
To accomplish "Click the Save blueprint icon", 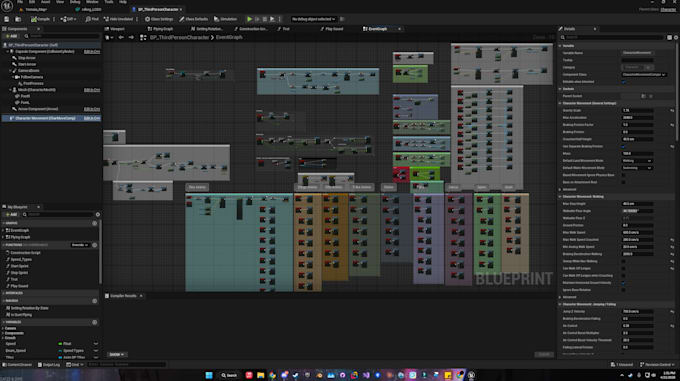I will pos(7,19).
